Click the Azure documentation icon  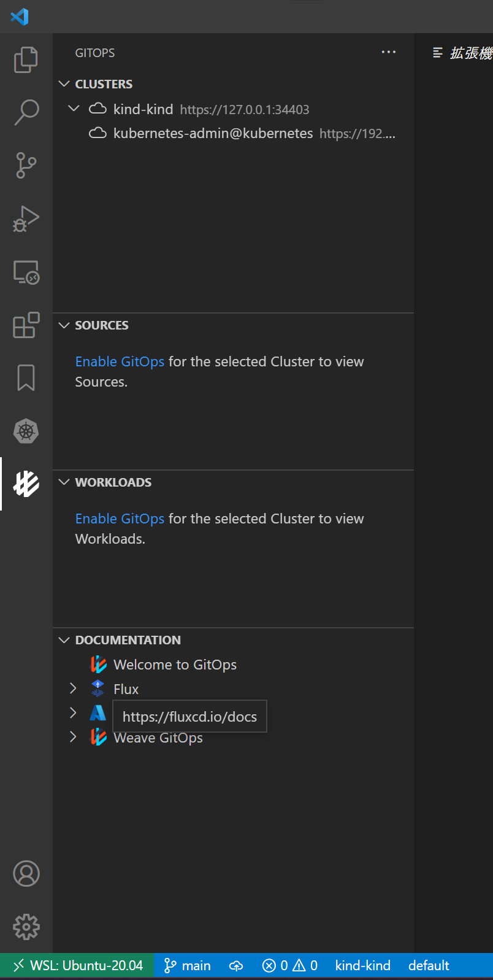click(x=97, y=713)
